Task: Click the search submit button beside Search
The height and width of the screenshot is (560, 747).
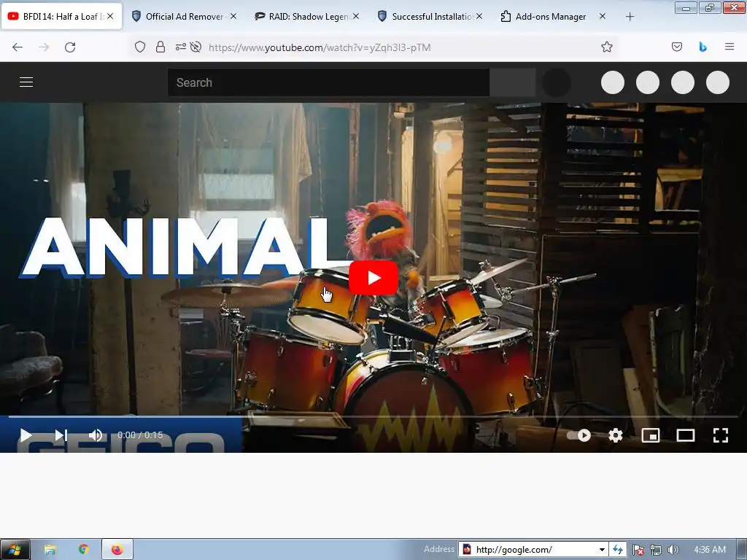Action: click(x=513, y=82)
